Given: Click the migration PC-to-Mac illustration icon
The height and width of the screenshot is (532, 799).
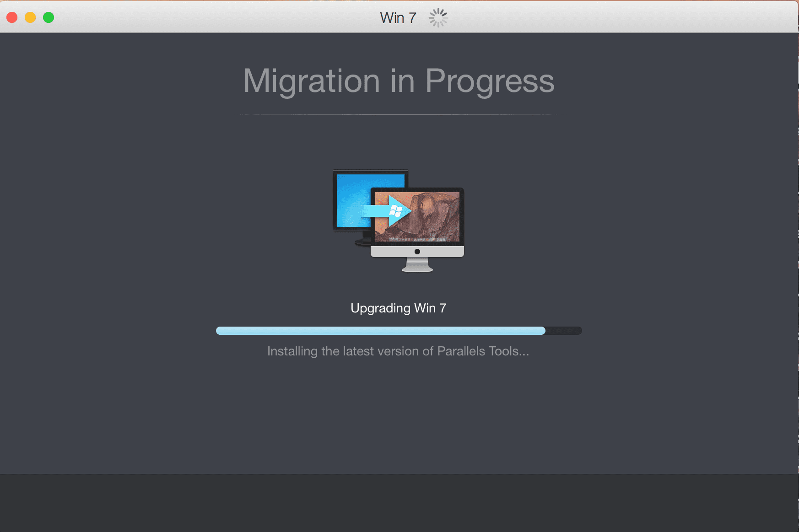Looking at the screenshot, I should pos(398,220).
